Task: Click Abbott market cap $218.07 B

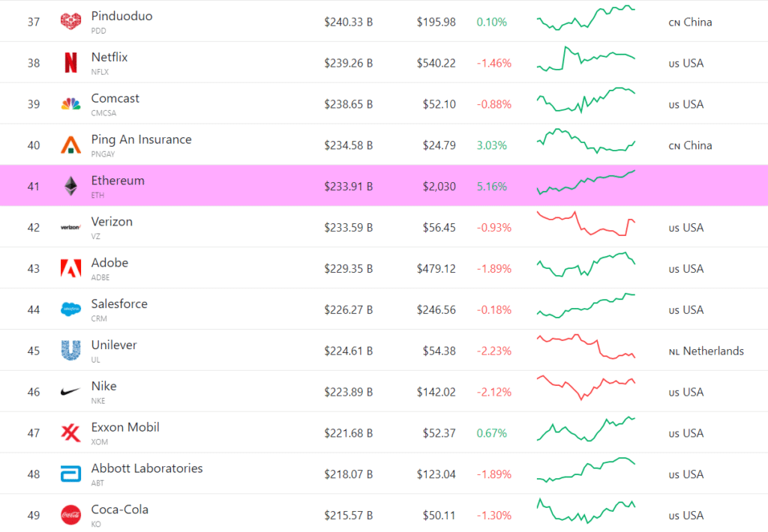Action: point(348,474)
